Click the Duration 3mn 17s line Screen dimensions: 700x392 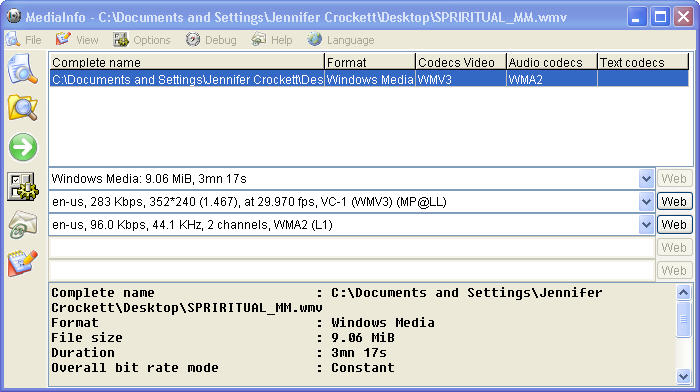219,353
